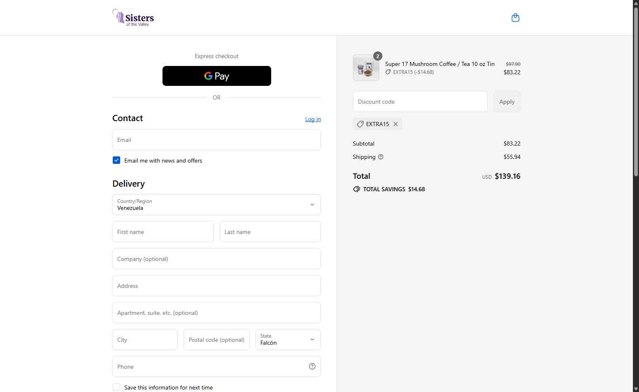This screenshot has width=639, height=392.
Task: Click the Subtotal label
Action: (364, 143)
